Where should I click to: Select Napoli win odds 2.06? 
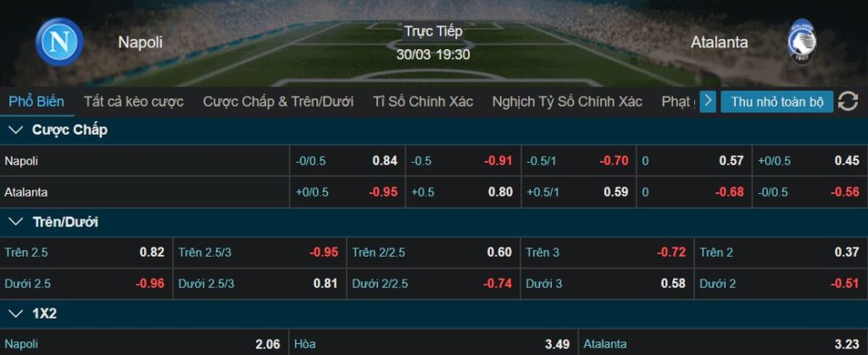point(144,344)
